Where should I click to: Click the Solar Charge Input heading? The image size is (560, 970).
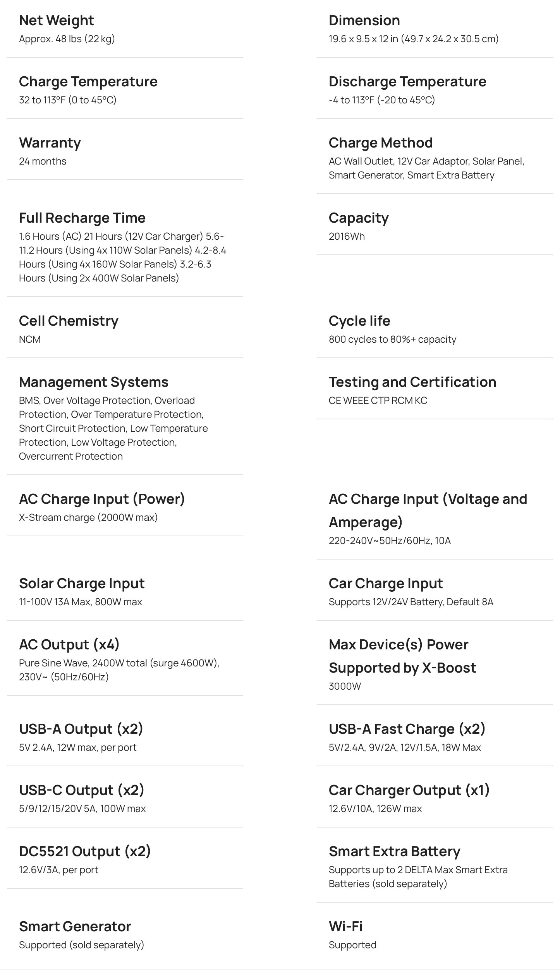click(82, 584)
